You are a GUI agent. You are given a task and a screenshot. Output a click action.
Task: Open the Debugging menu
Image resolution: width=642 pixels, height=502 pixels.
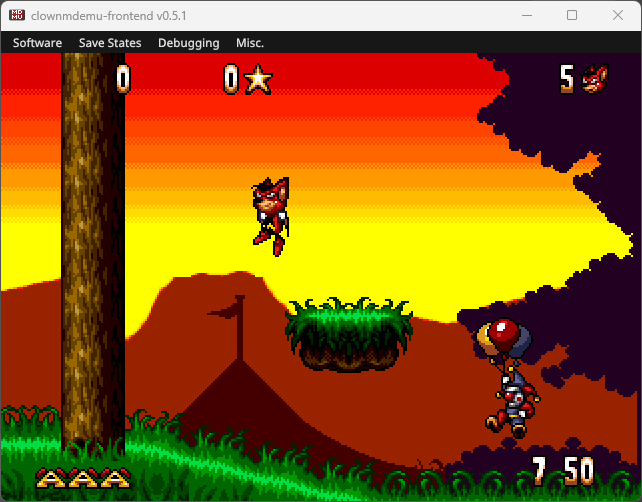coord(188,43)
